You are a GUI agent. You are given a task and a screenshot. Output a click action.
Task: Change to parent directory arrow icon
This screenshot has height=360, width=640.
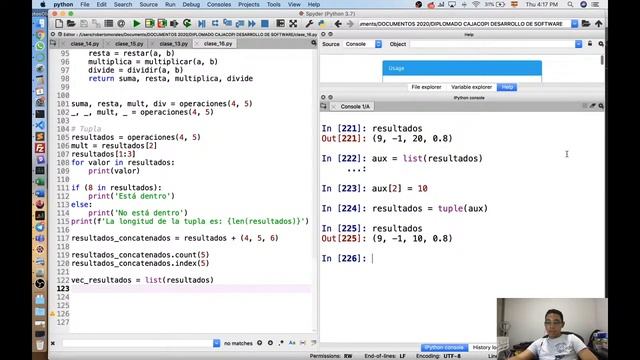tap(598, 24)
